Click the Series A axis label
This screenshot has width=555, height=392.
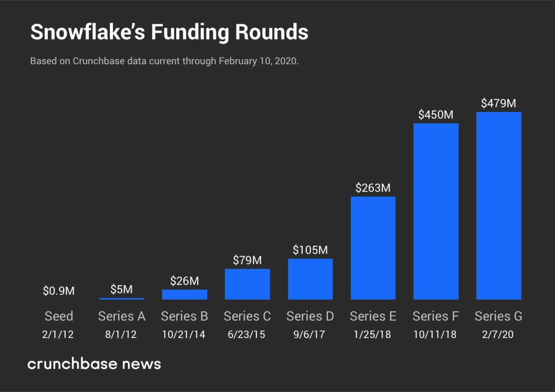tap(122, 316)
